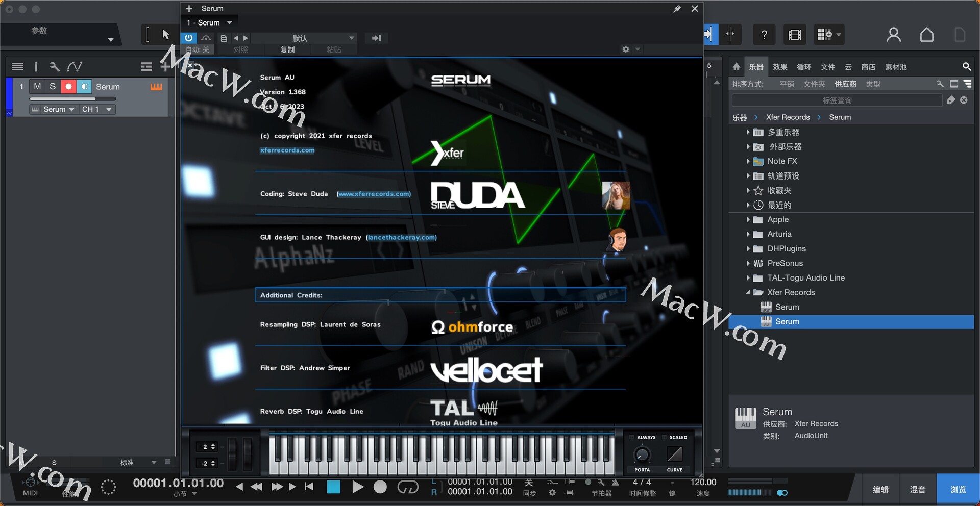Click Record in the transport
The image size is (980, 506).
tap(380, 487)
